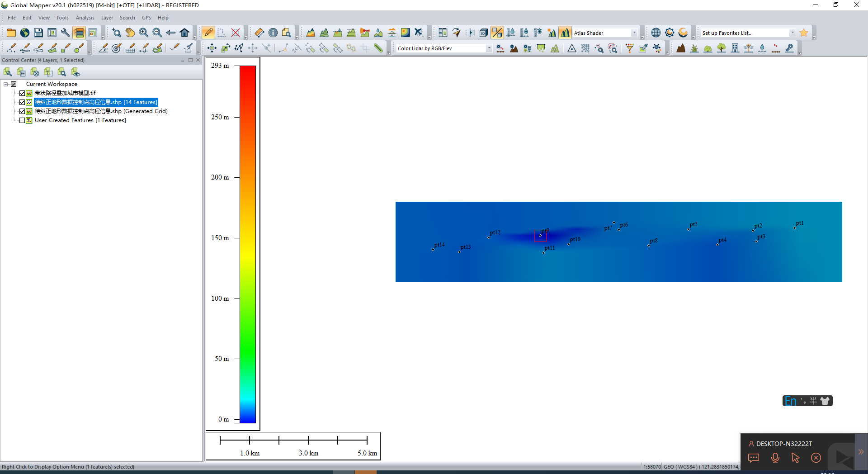Open the Search menu

click(127, 18)
